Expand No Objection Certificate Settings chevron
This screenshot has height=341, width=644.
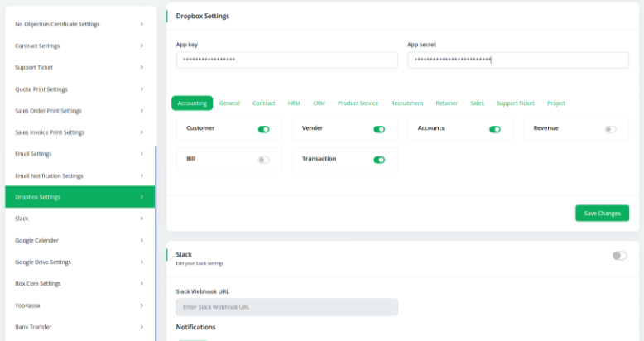coord(142,24)
